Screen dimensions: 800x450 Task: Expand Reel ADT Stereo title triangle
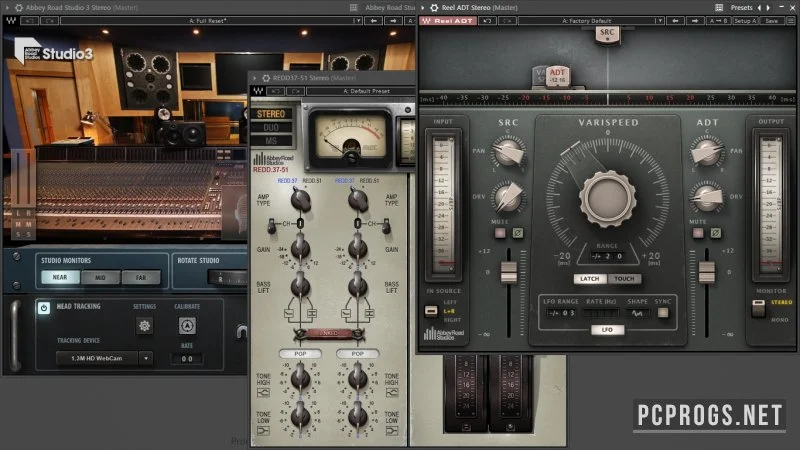[422, 8]
